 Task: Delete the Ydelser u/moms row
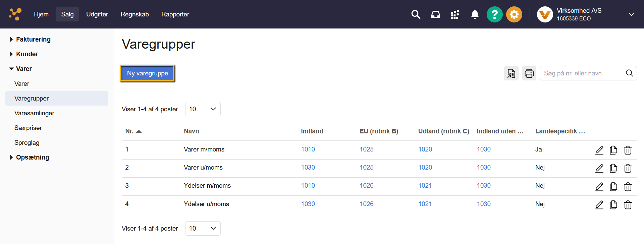628,204
